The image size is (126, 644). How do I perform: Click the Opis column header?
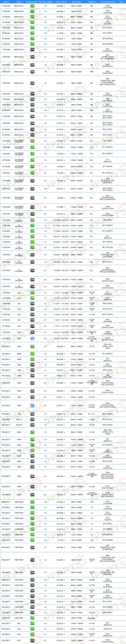pos(121,2)
